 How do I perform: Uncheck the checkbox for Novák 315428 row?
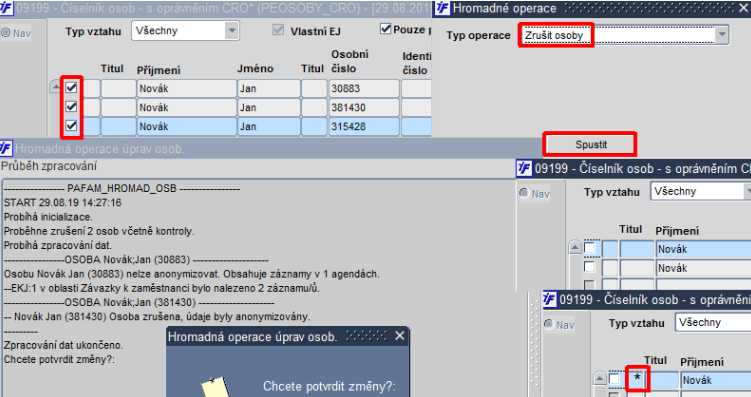tap(71, 125)
